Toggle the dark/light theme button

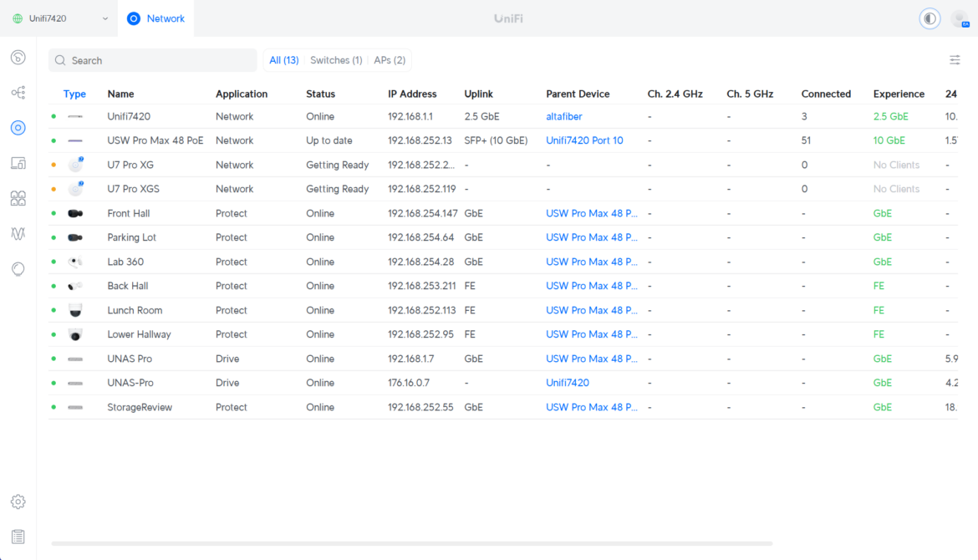click(930, 18)
